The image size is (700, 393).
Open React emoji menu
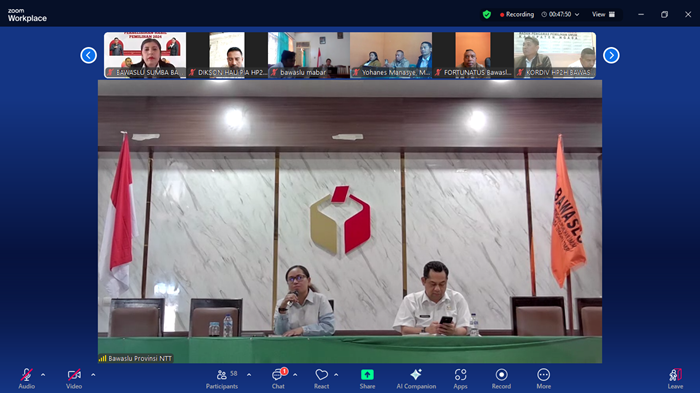[321, 378]
